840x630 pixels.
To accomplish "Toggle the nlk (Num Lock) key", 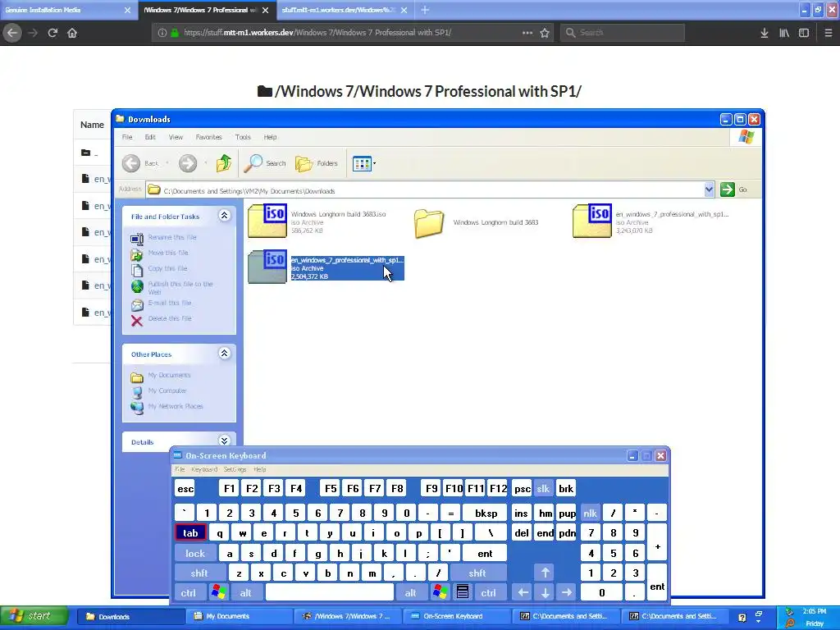I will pyautogui.click(x=590, y=514).
